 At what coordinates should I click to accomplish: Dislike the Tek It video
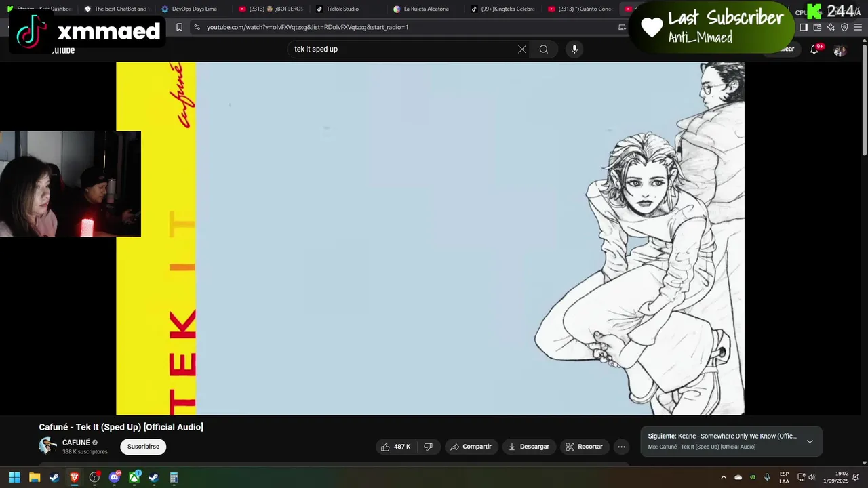pos(428,447)
